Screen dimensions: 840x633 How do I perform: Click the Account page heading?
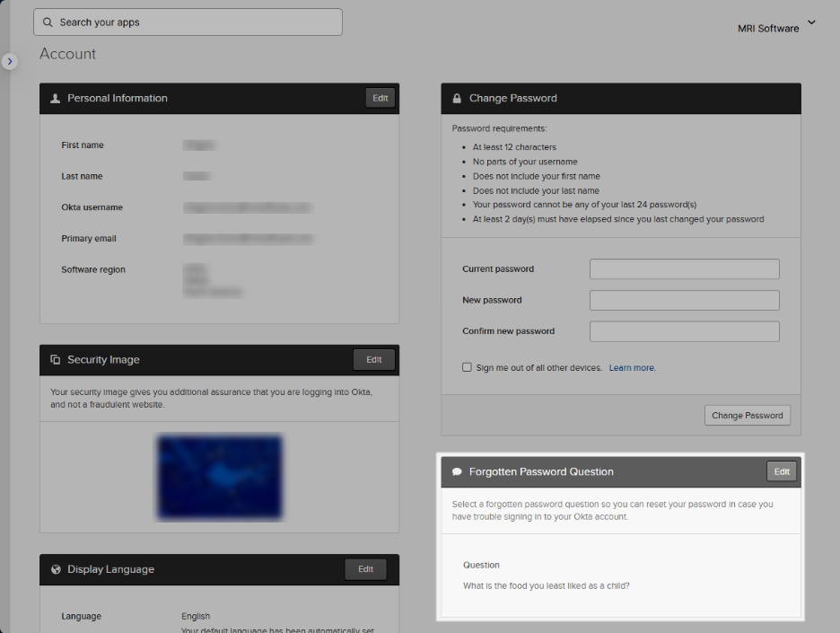click(x=67, y=54)
